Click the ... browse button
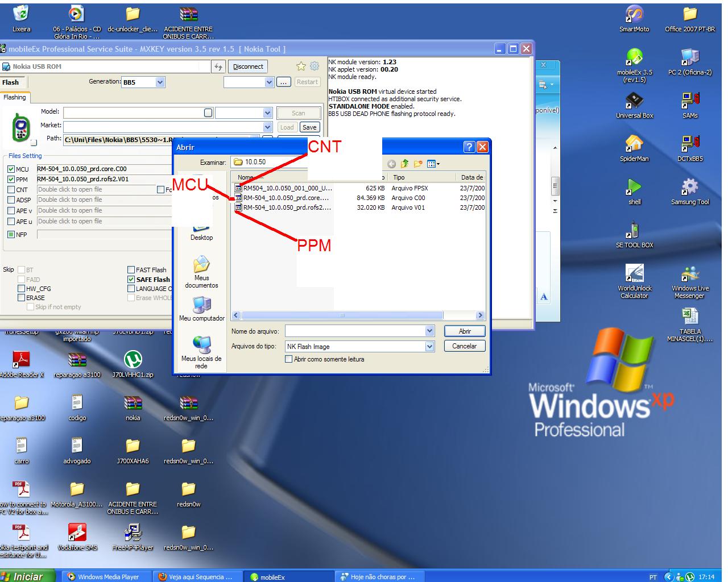This screenshot has height=582, width=728. [x=284, y=82]
